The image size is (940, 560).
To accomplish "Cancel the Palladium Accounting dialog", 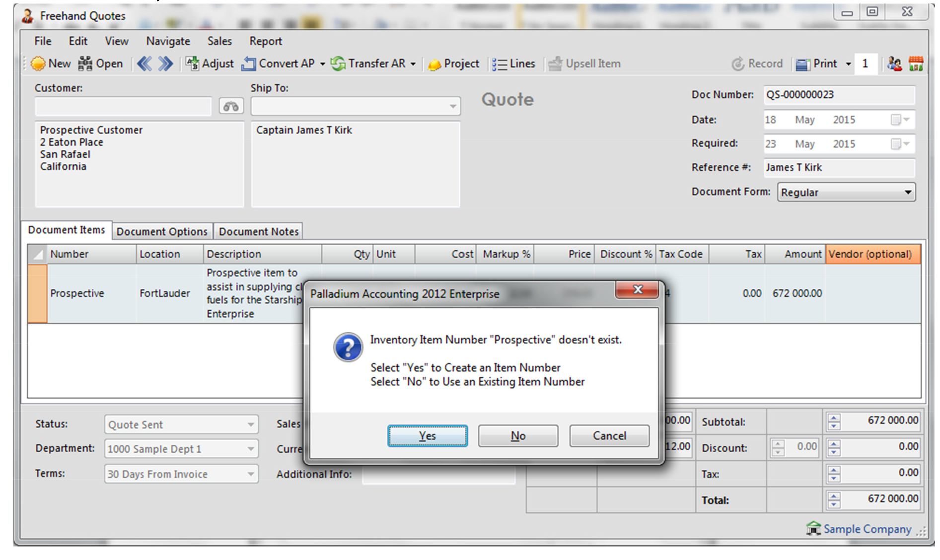I will point(609,435).
